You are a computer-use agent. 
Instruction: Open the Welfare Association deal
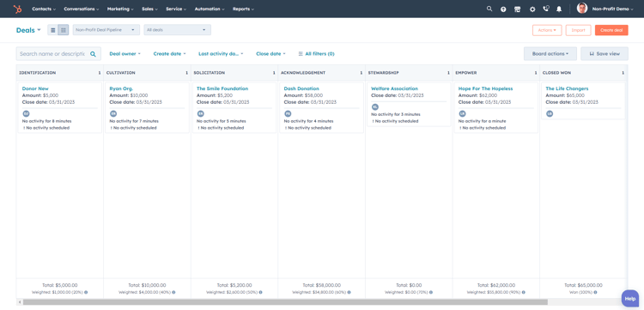click(x=394, y=88)
